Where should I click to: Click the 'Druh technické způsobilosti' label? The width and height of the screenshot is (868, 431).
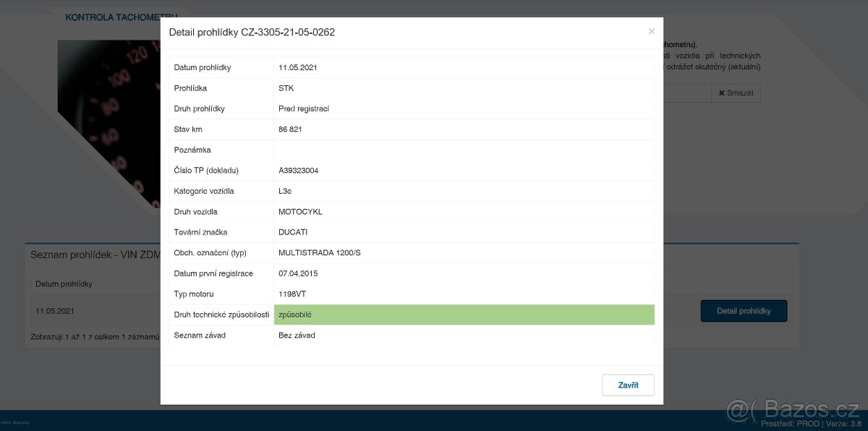click(x=221, y=315)
